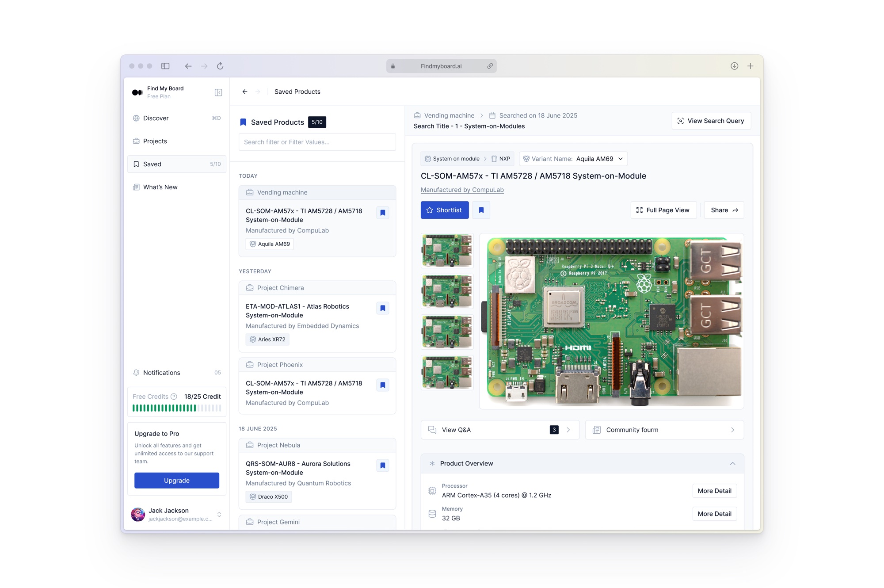Click the Vending machine project header
This screenshot has height=588, width=884.
[x=317, y=192]
